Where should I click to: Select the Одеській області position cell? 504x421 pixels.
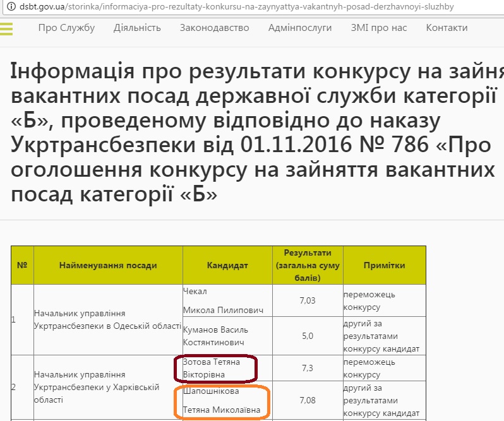tap(108, 319)
